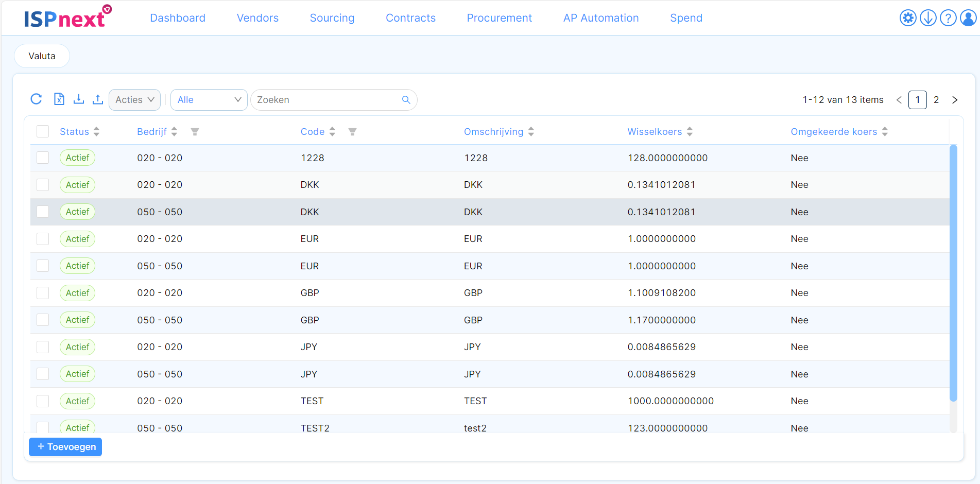Click the Wisselkoers value 1.1700000000

click(x=662, y=320)
